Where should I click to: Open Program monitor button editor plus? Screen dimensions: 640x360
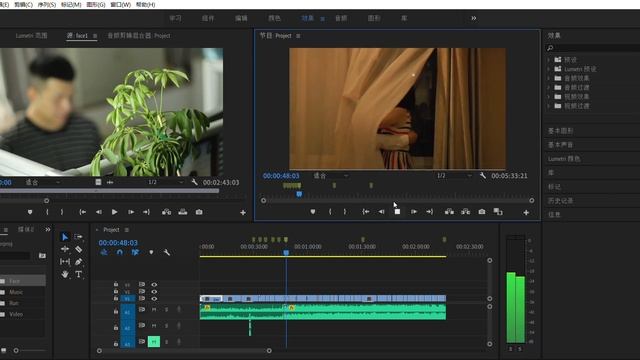point(526,212)
